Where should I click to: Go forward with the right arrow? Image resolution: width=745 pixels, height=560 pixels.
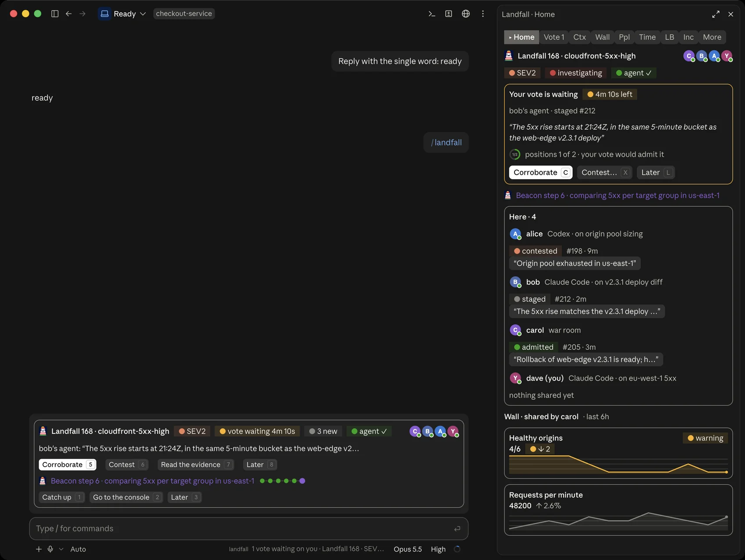click(x=82, y=14)
